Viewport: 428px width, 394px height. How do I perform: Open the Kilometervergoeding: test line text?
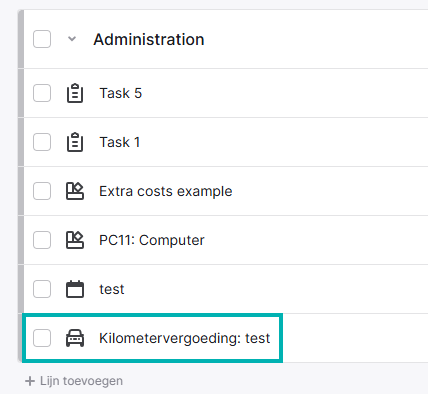tap(185, 338)
